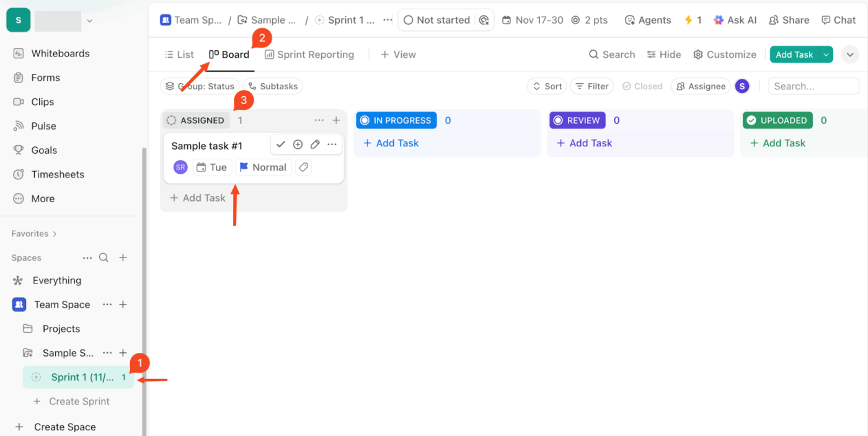Open Timesheets from the sidebar
868x436 pixels.
click(58, 174)
